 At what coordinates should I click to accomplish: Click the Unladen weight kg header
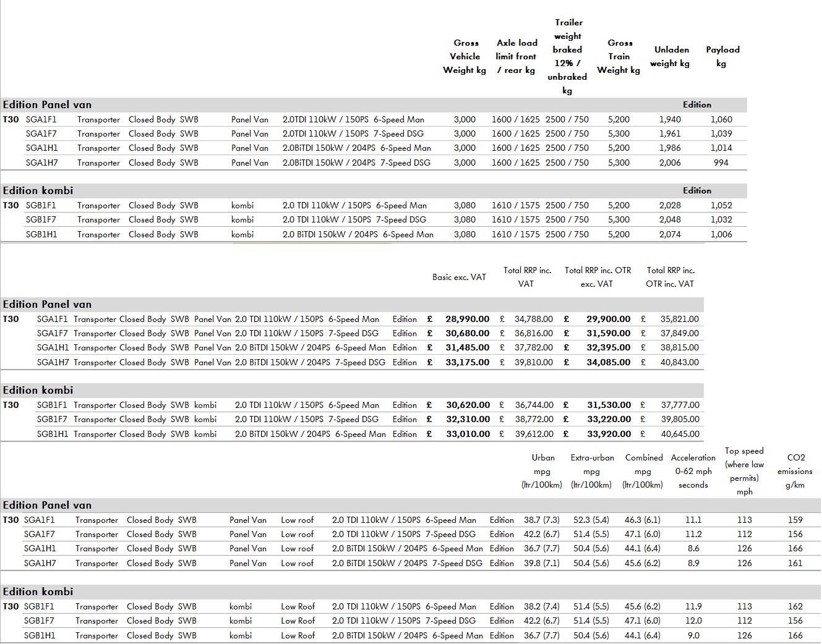click(x=670, y=56)
